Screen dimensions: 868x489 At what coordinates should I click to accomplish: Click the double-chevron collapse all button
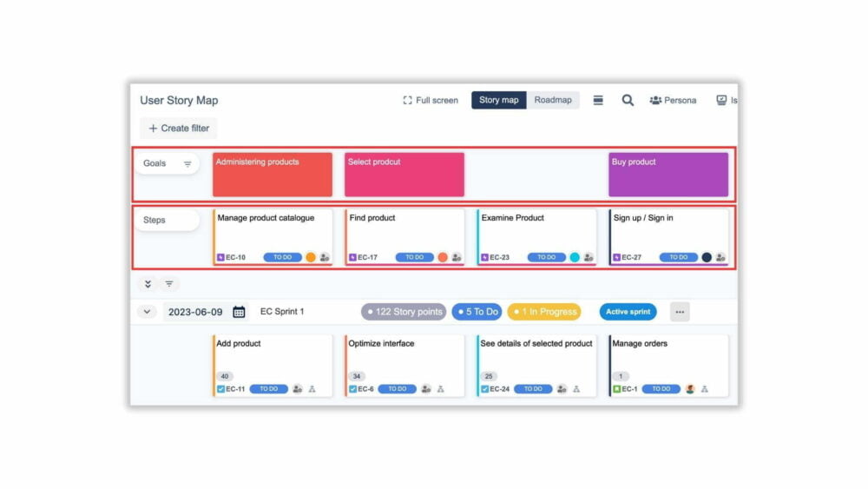pos(148,284)
